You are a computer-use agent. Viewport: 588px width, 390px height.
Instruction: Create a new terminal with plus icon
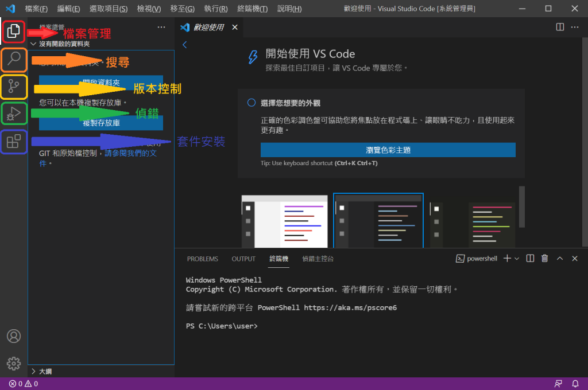pos(508,259)
